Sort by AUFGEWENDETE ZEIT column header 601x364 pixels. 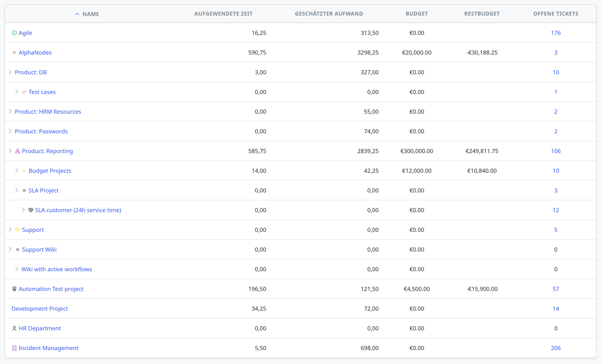223,14
